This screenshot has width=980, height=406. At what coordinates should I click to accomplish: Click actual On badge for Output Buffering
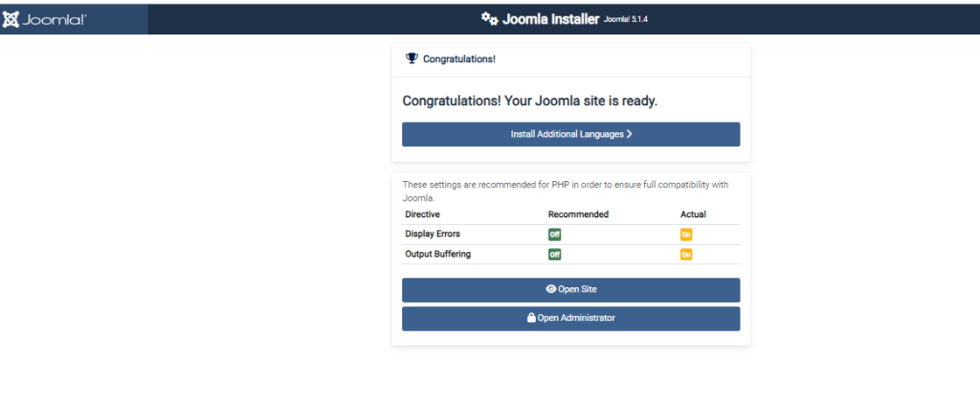(x=686, y=255)
